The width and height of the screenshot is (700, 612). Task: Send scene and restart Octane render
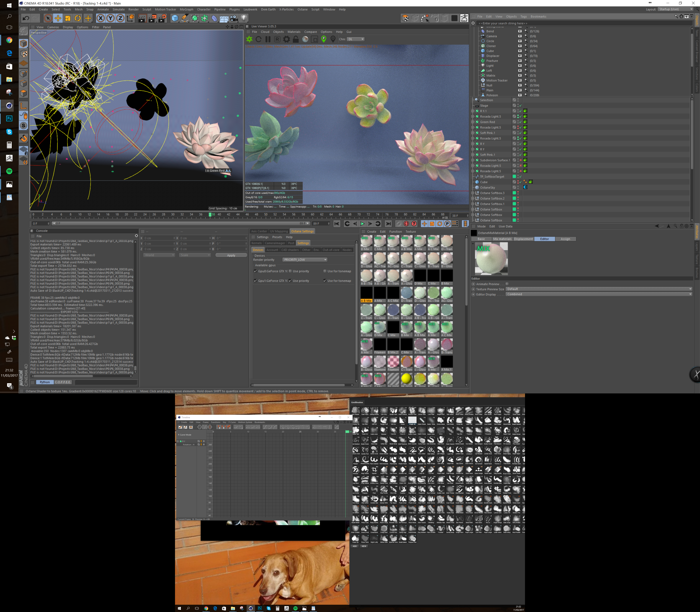tap(250, 39)
